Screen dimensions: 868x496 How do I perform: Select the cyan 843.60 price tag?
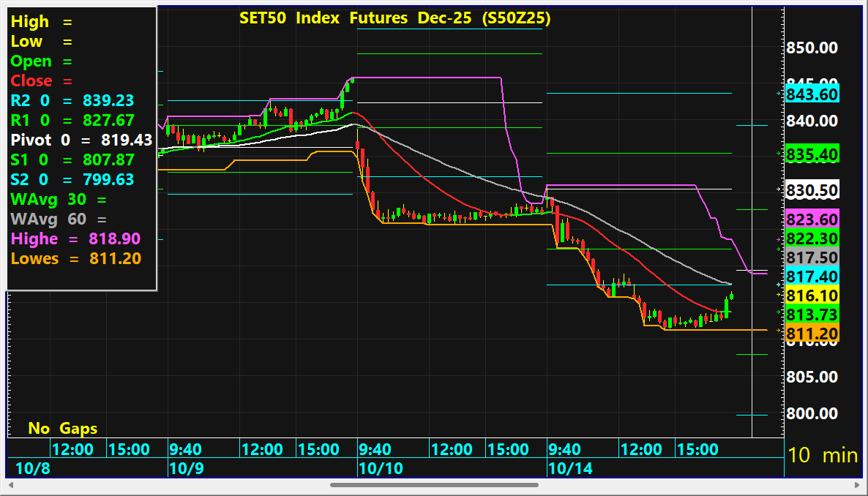(x=811, y=94)
